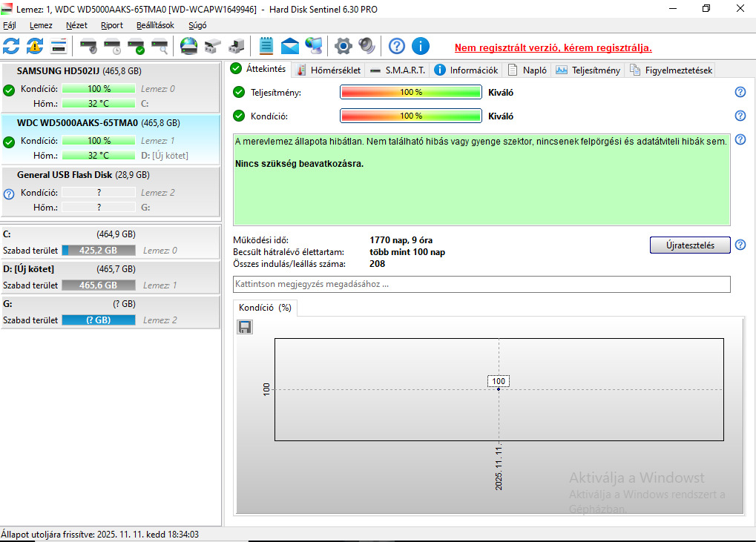Click the Nincs szükség beavatkozásra text
This screenshot has width=756, height=542.
pos(300,164)
